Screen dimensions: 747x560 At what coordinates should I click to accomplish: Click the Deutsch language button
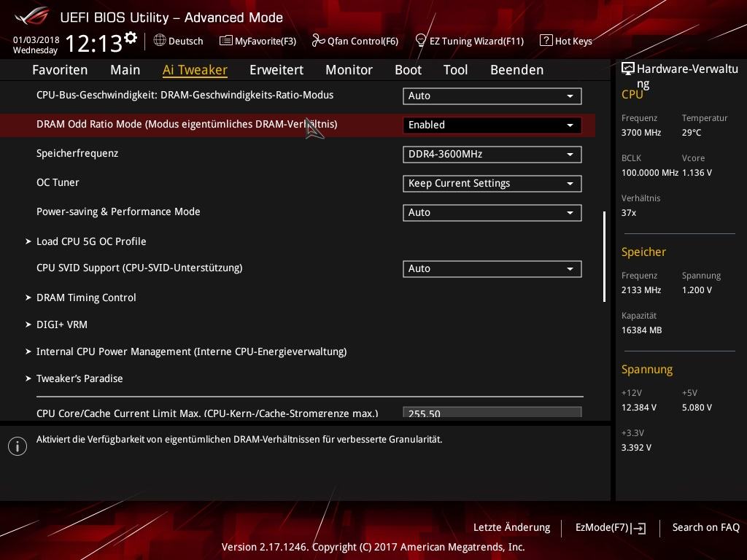coord(179,41)
